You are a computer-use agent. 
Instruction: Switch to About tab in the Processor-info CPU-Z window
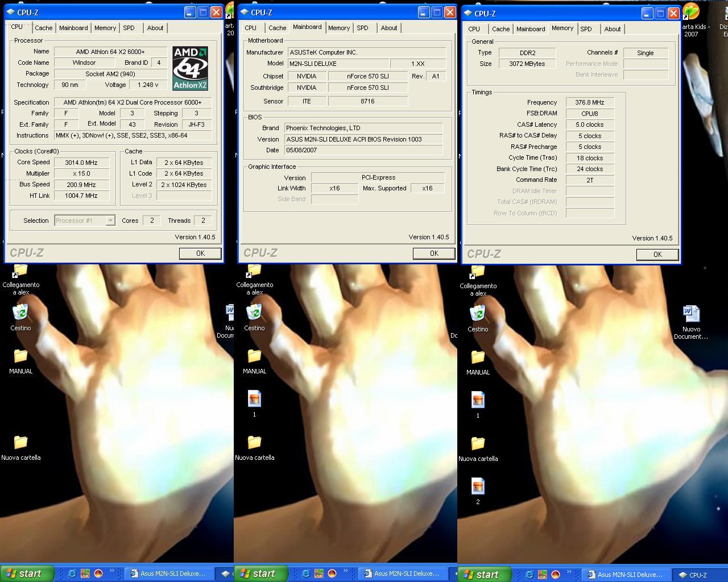point(155,28)
